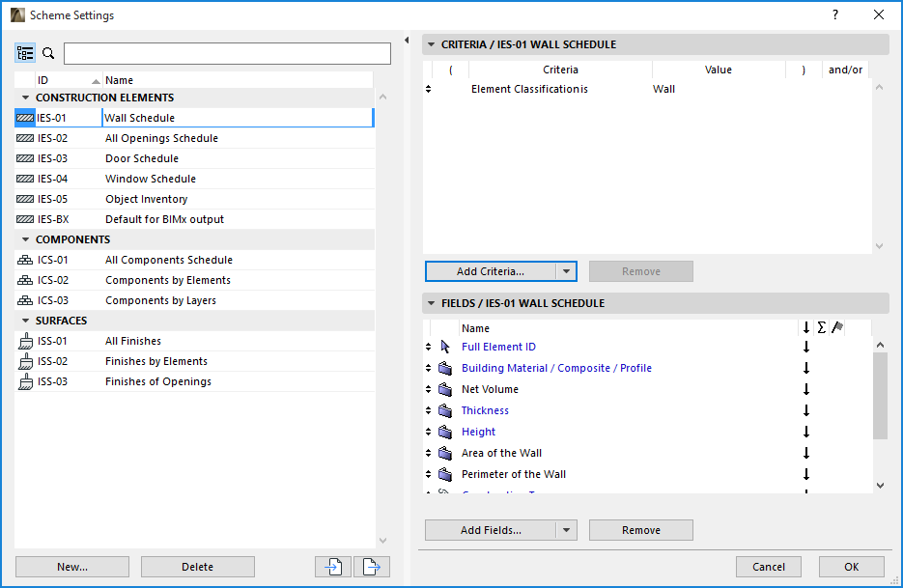
Task: Toggle sort order arrow for Height
Action: [x=806, y=432]
